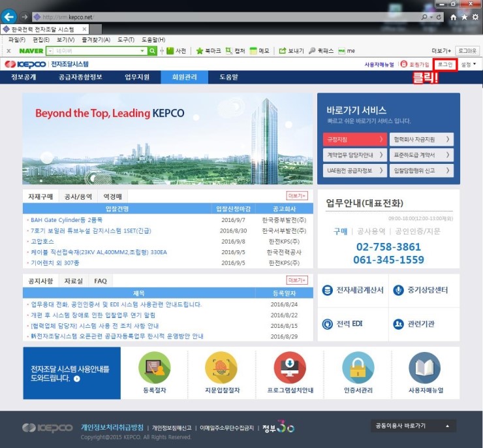Expand 공동이용사 바로가기 dropdown in footer
The image size is (483, 448).
tap(413, 426)
